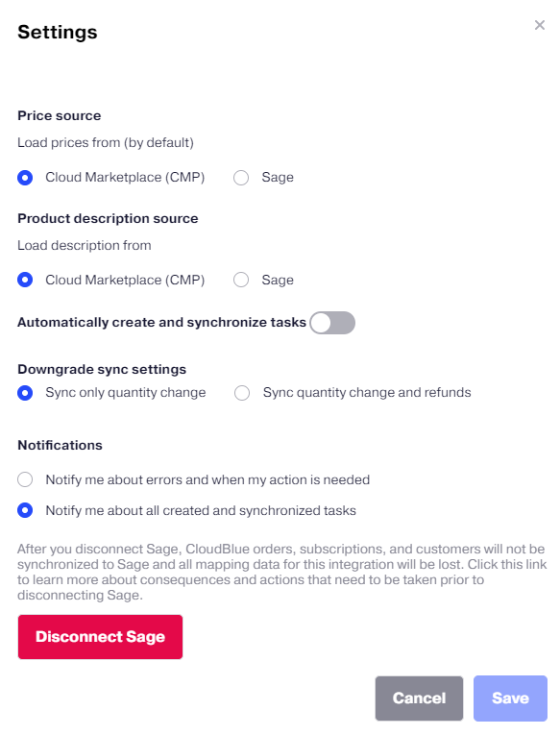
Task: Click the 'Sage' label text under Load prices from
Action: click(278, 177)
